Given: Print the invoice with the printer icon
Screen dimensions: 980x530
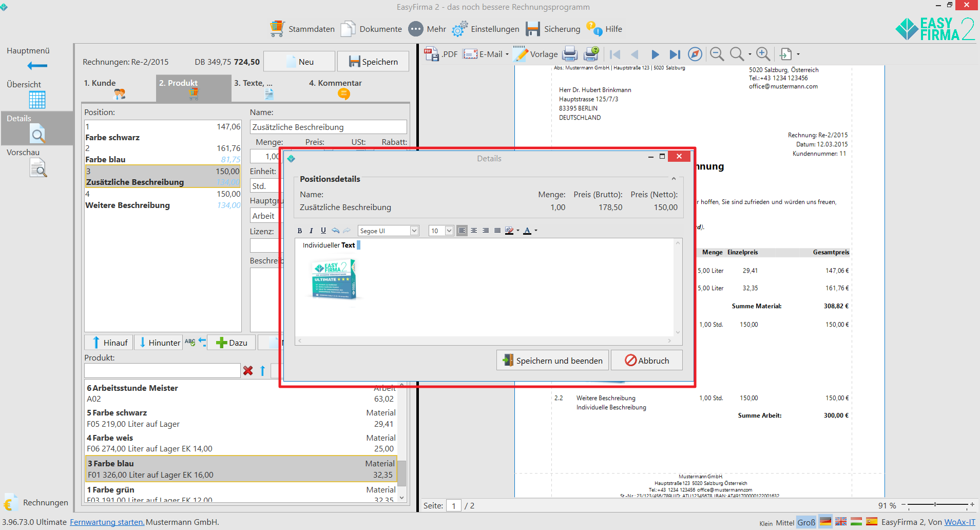Looking at the screenshot, I should [x=570, y=54].
